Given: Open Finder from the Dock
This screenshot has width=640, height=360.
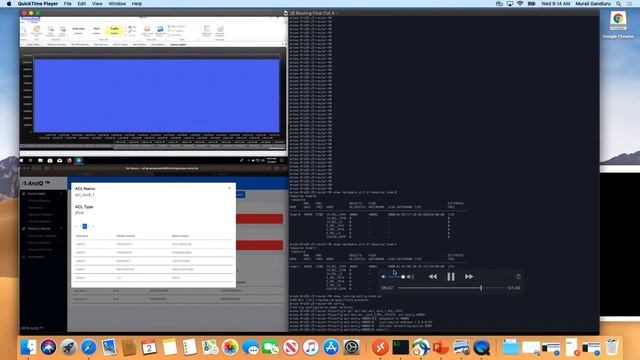Looking at the screenshot, I should 28,347.
